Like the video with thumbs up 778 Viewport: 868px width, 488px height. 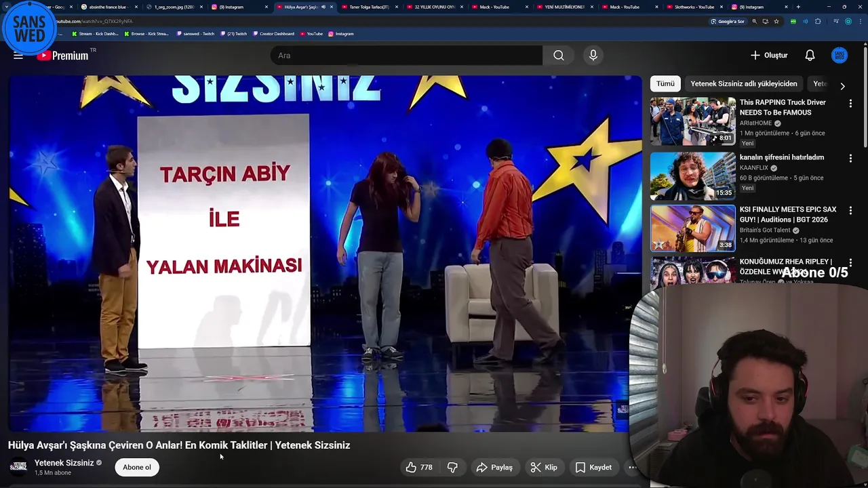click(419, 467)
